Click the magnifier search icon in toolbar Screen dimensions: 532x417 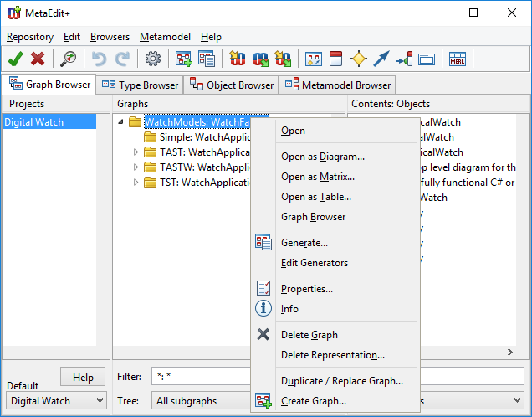click(x=69, y=59)
